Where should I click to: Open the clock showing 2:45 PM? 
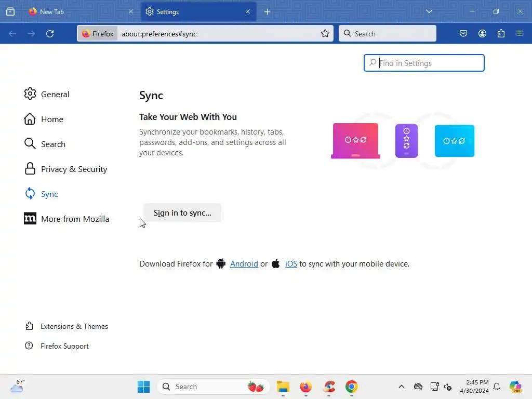coord(474,387)
